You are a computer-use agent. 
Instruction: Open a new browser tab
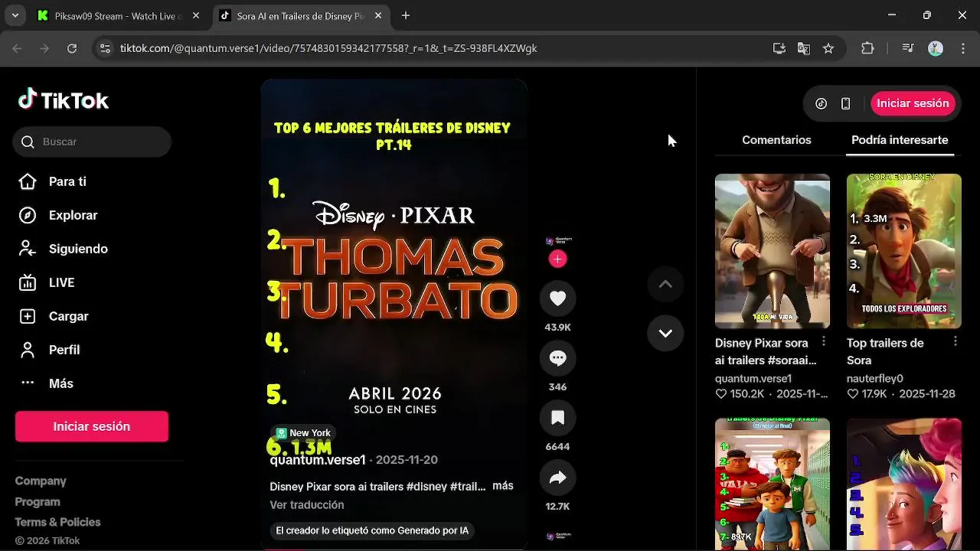406,15
